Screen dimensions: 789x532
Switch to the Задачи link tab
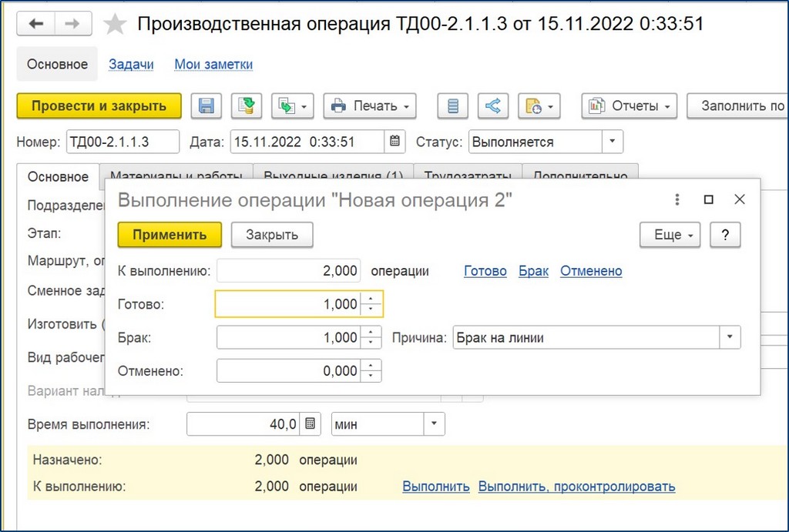(131, 65)
